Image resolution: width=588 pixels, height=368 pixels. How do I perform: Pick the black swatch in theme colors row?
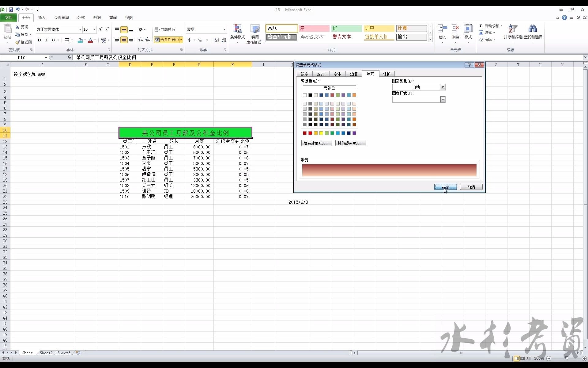[x=310, y=95]
